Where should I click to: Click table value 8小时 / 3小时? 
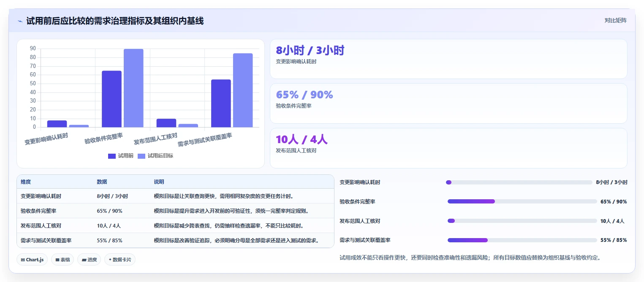coord(112,196)
